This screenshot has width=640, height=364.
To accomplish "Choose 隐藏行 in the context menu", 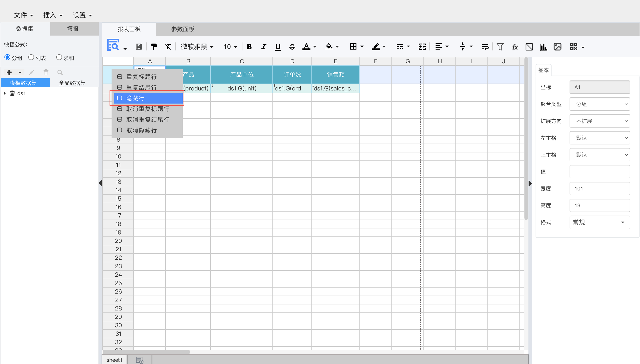I will click(148, 98).
